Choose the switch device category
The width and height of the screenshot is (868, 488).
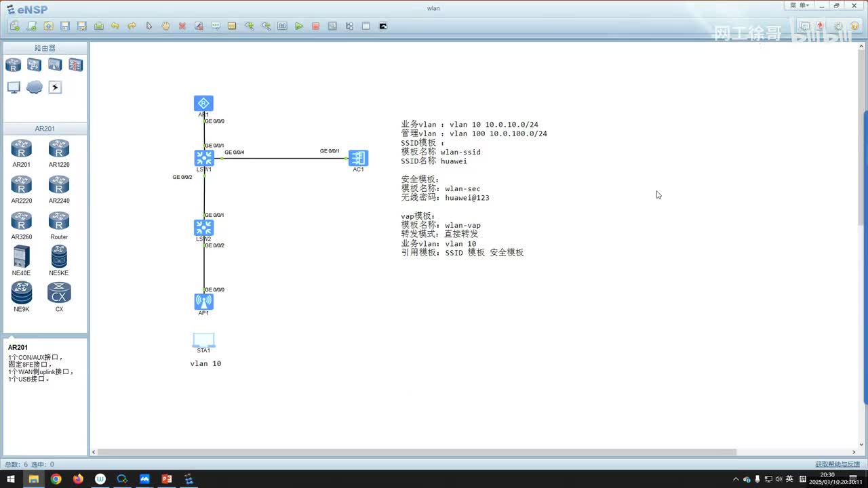pos(34,65)
